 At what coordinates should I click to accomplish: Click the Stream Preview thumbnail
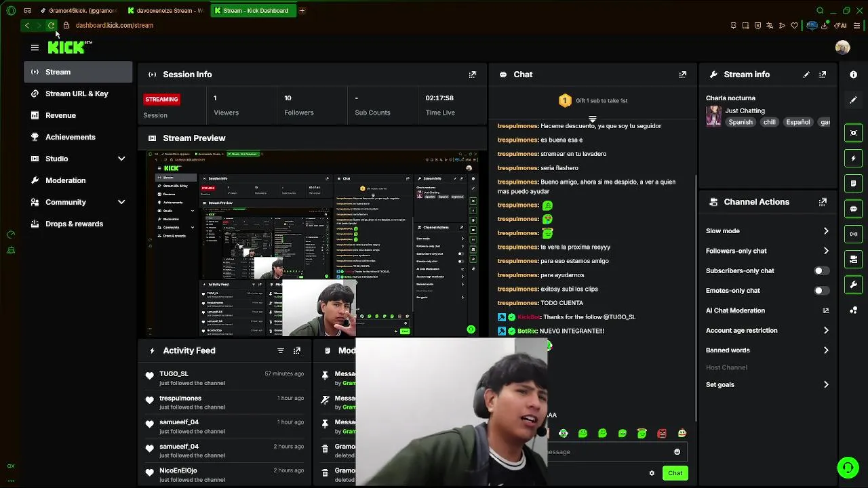313,244
